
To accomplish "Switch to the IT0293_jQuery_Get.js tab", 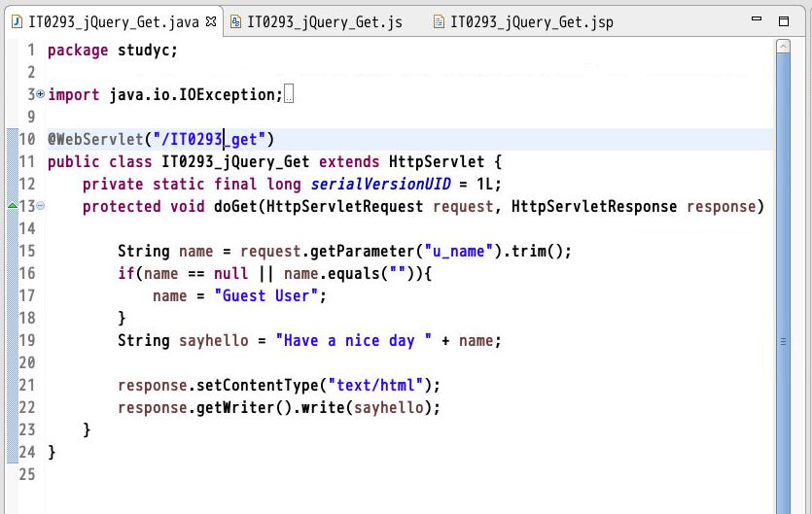I will coord(316,21).
